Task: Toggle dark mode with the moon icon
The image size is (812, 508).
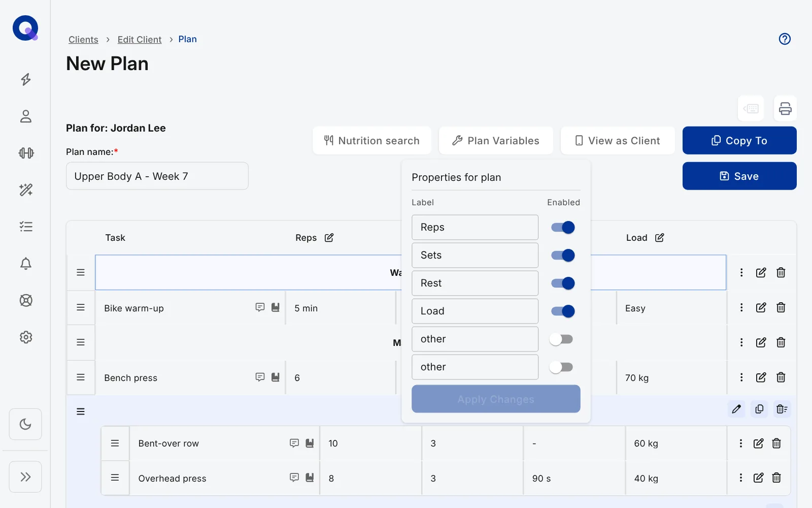Action: coord(25,424)
